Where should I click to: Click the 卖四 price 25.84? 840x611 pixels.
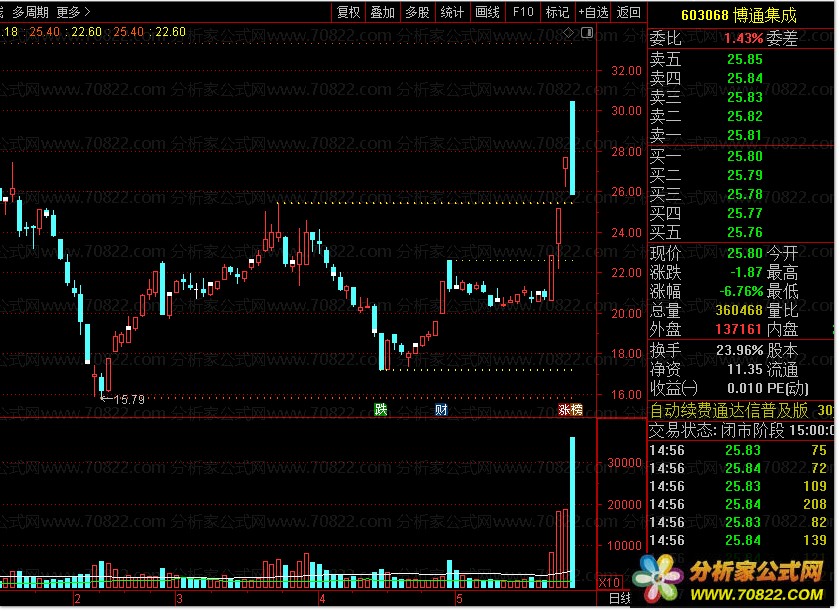[745, 79]
